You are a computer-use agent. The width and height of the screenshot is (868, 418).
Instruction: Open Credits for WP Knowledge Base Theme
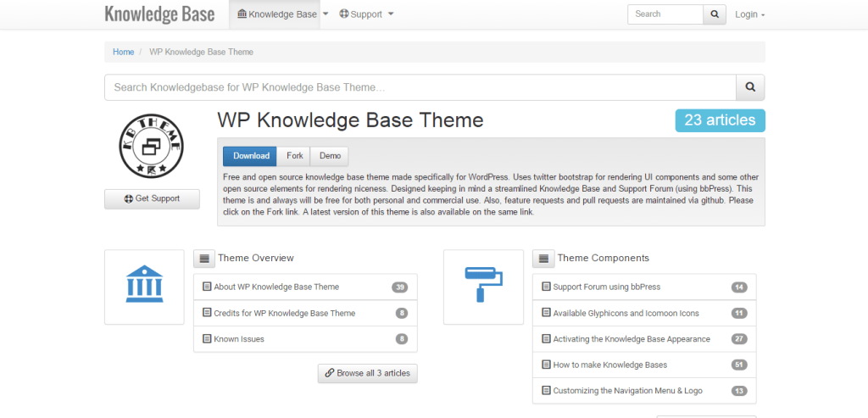pyautogui.click(x=285, y=314)
